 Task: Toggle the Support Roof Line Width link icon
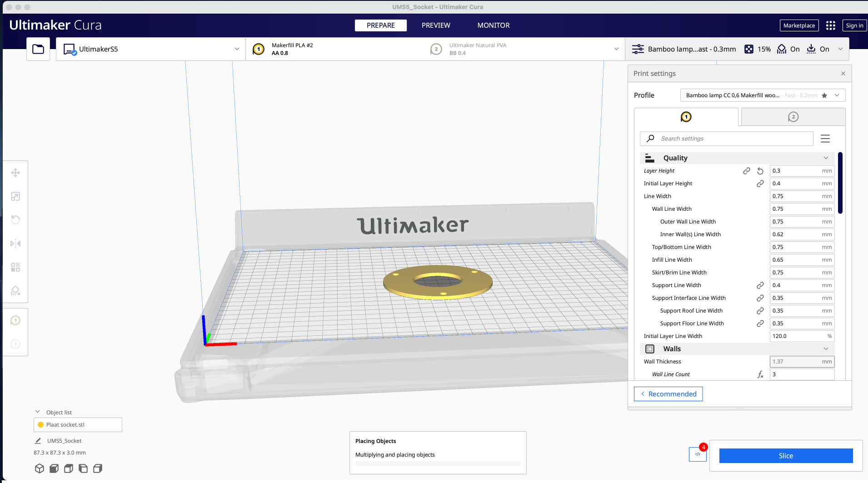[x=760, y=311]
